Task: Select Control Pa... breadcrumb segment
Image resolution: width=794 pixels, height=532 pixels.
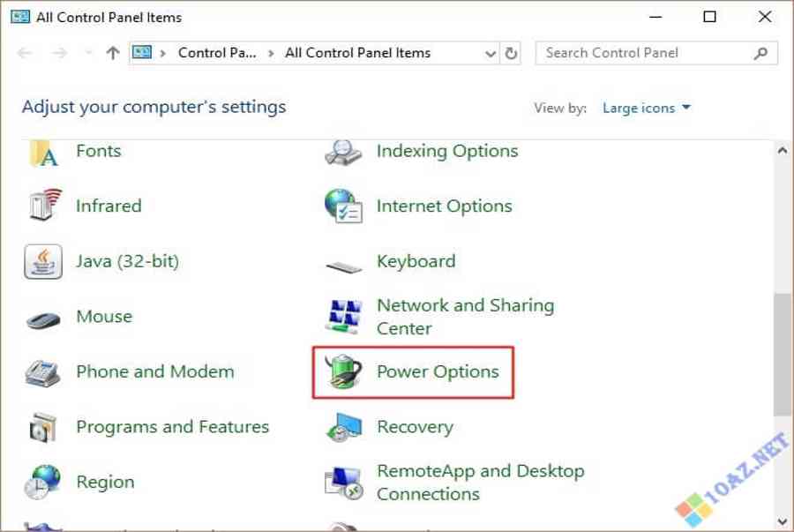Action: coord(217,53)
